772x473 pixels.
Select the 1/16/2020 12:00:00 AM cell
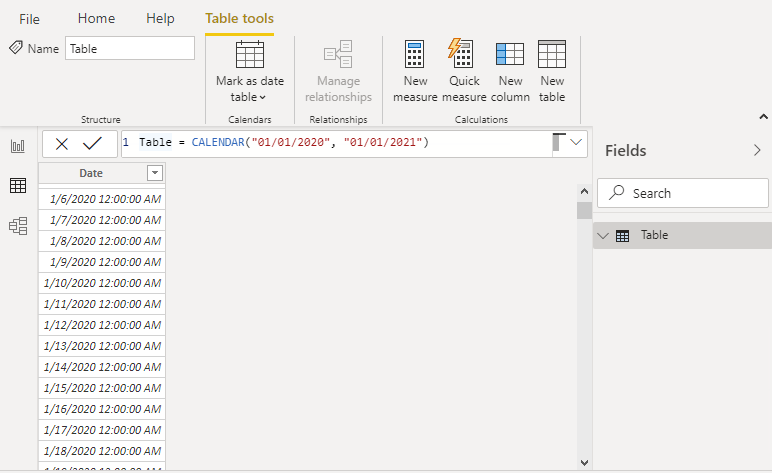coord(102,409)
